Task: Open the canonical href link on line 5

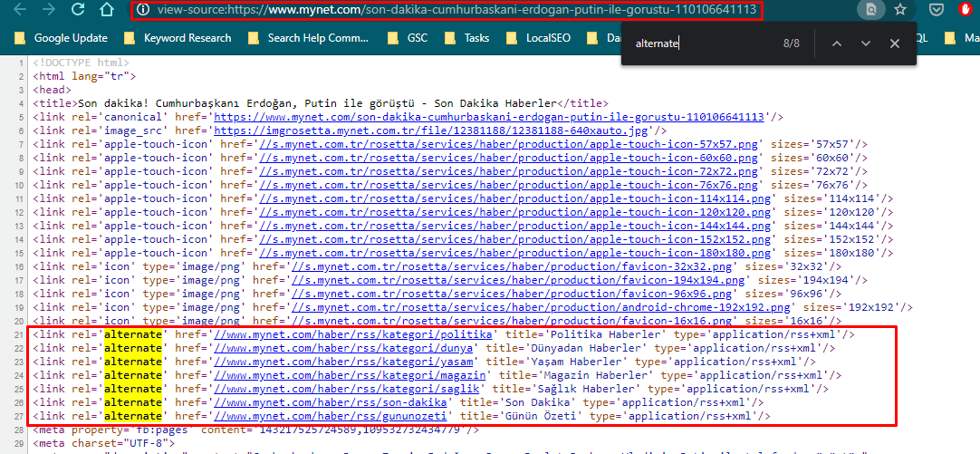Action: (x=489, y=117)
